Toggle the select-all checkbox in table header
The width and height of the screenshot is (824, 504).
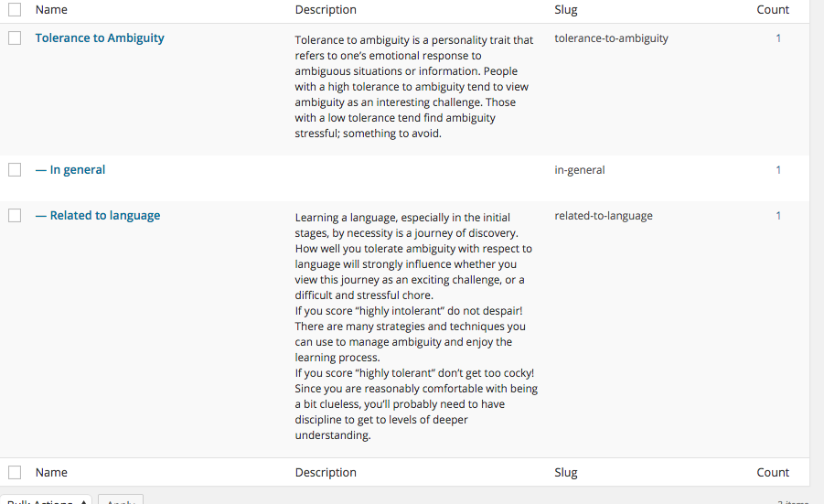point(15,10)
